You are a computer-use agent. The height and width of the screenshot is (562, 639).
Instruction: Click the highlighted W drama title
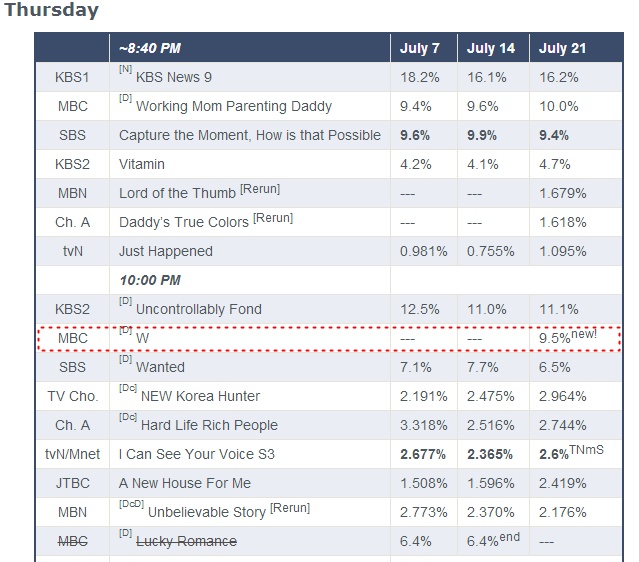[142, 338]
